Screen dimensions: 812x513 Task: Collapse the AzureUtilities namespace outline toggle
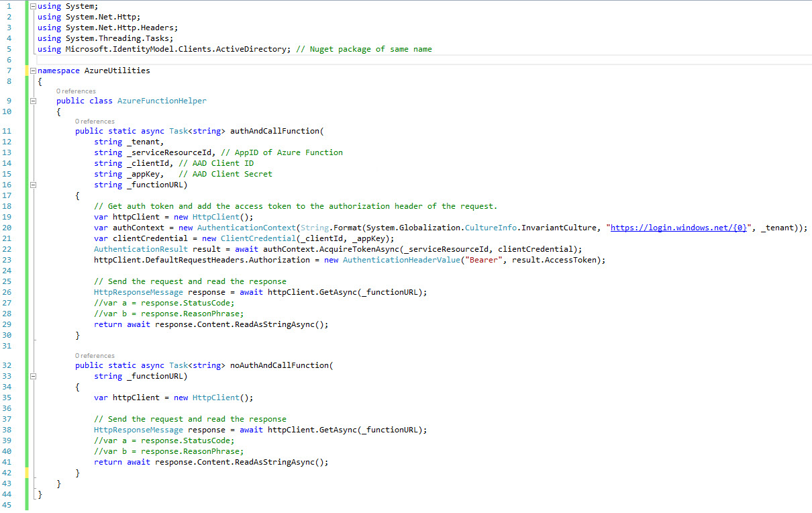coord(33,71)
